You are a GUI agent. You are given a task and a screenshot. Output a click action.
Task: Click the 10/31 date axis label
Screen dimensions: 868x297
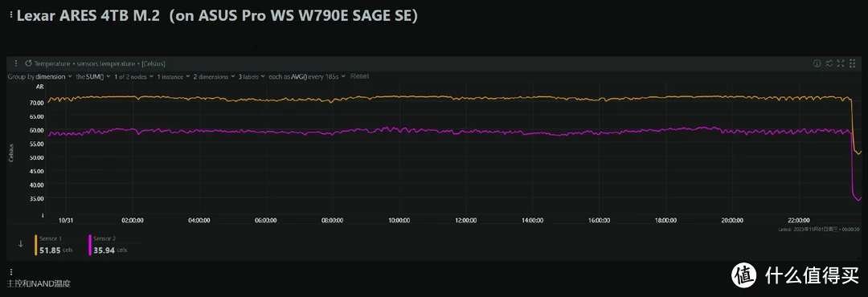(66, 220)
